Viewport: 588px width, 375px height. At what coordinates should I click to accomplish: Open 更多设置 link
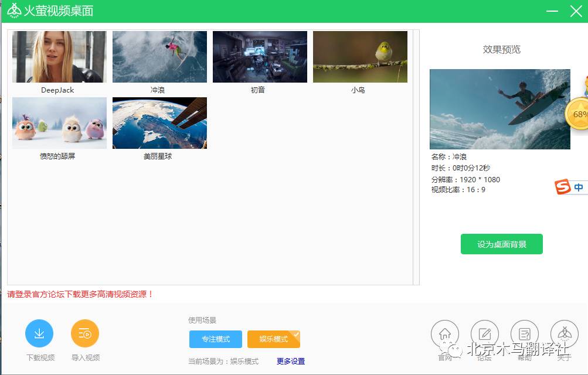coord(291,361)
